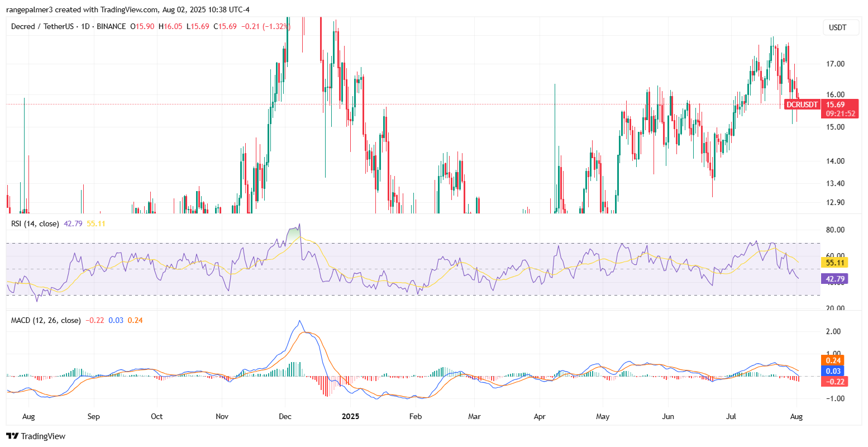Viewport: 868px width, 447px height.
Task: Click the MACD (12, 26, close) legend
Action: click(x=46, y=320)
